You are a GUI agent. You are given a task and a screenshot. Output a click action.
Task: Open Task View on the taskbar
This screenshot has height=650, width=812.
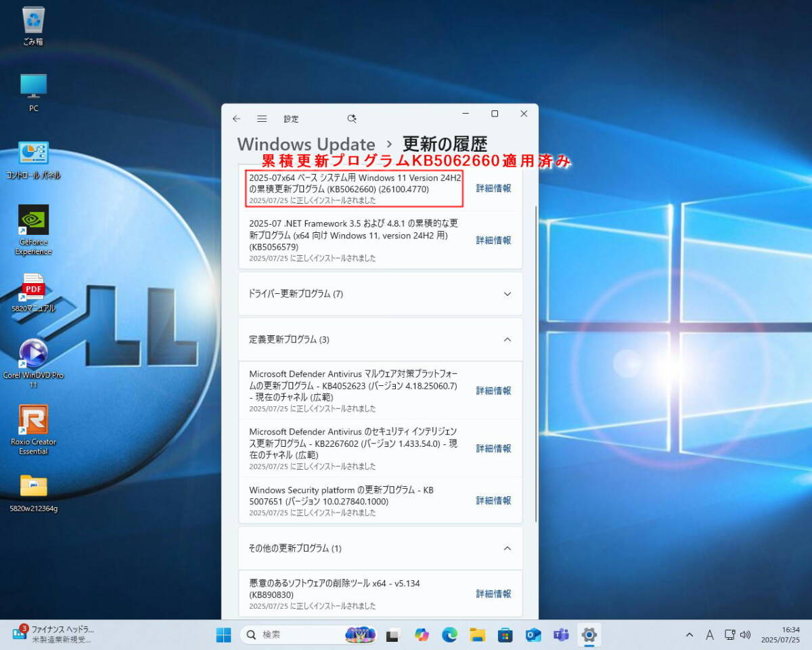point(392,634)
